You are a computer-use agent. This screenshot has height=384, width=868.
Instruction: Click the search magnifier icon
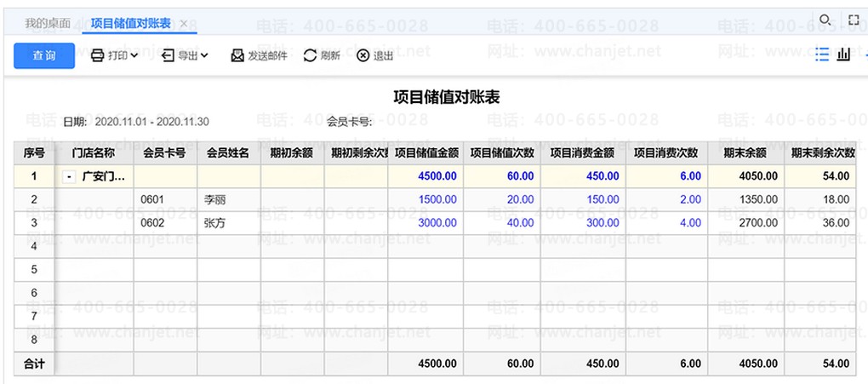pos(824,20)
